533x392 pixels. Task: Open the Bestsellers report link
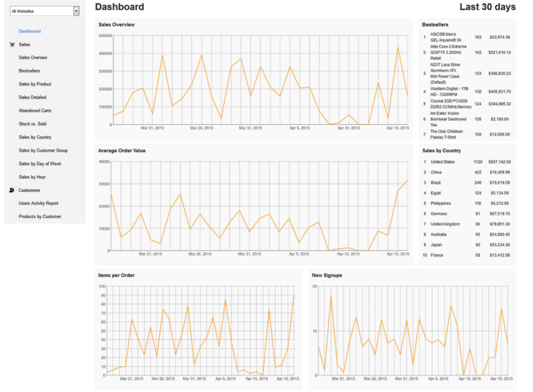tap(29, 71)
